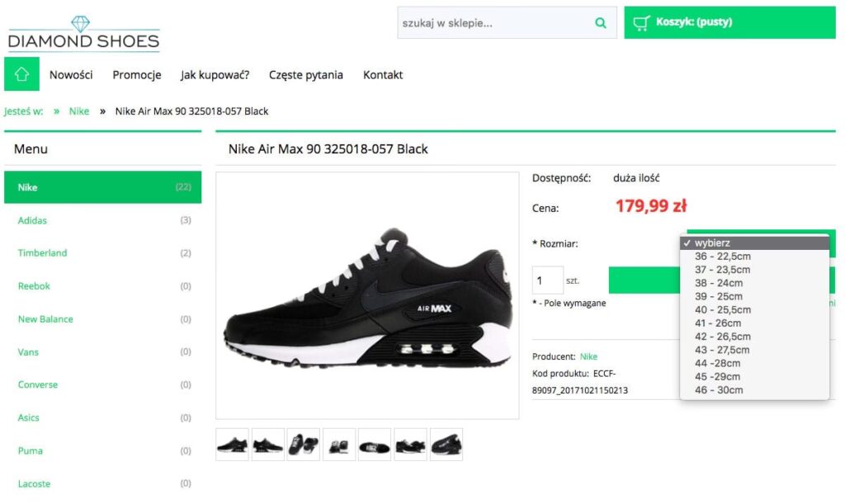
Task: Go to the Kontakt page
Action: (383, 75)
